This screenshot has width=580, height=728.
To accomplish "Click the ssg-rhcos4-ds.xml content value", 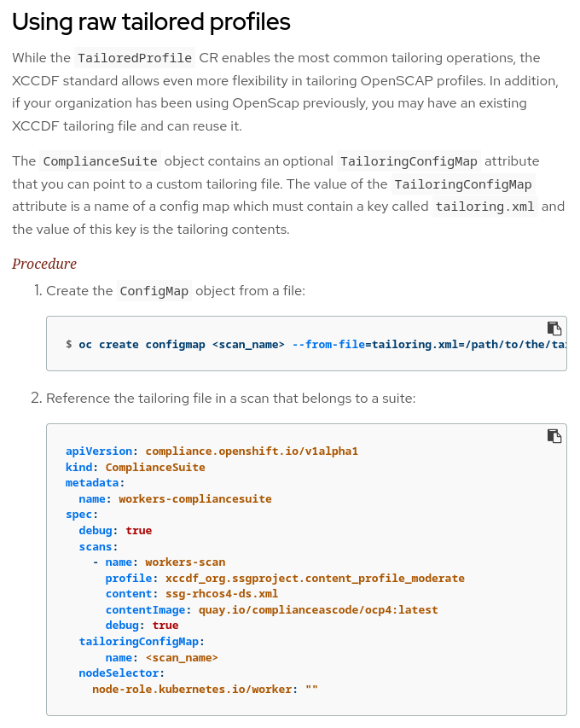I will pyautogui.click(x=221, y=593).
